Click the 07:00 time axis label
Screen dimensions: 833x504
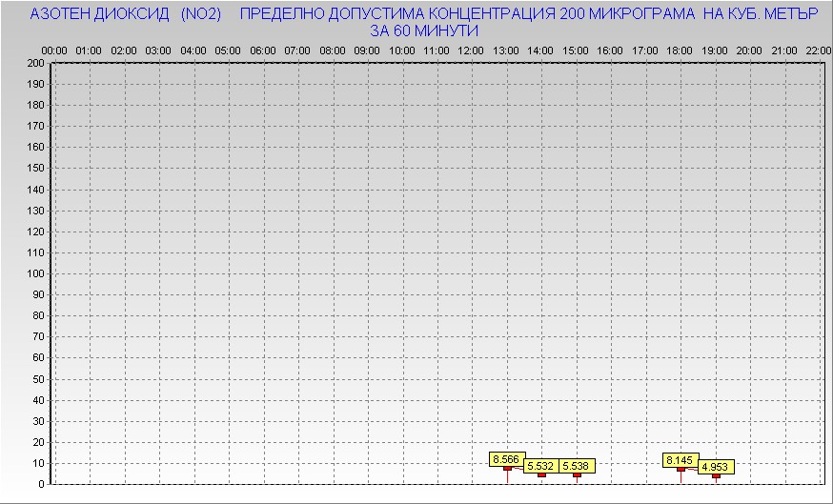point(297,50)
